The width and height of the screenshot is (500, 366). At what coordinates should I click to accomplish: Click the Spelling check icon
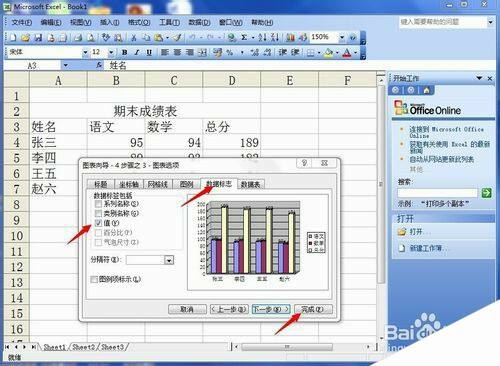point(106,38)
